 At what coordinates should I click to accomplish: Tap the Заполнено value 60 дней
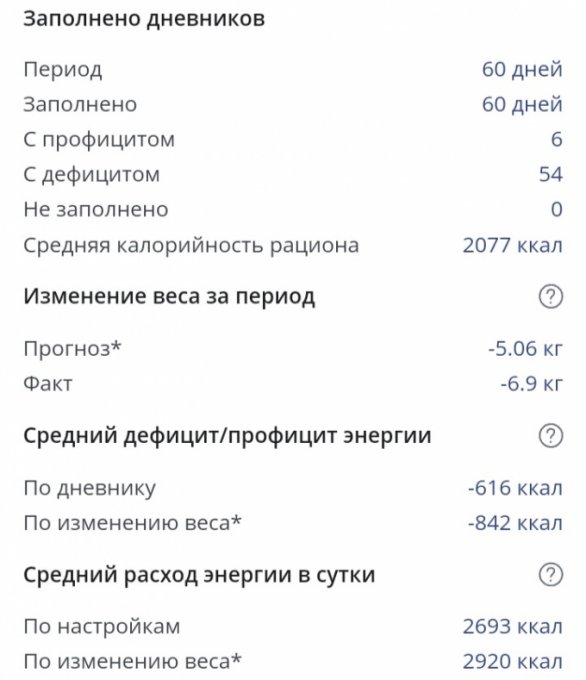coord(522,105)
